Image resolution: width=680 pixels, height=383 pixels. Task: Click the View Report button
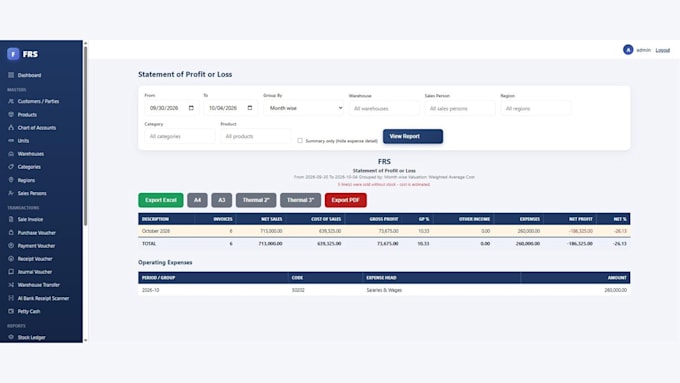tap(413, 136)
